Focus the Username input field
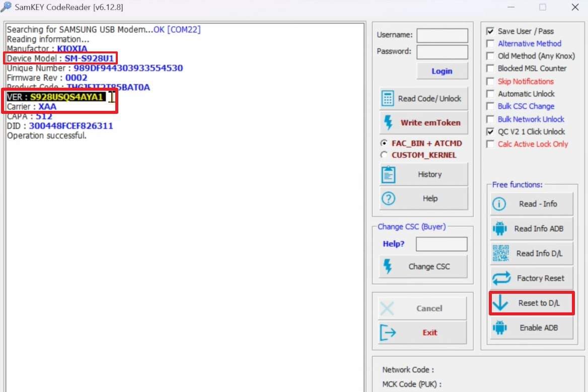 [443, 35]
